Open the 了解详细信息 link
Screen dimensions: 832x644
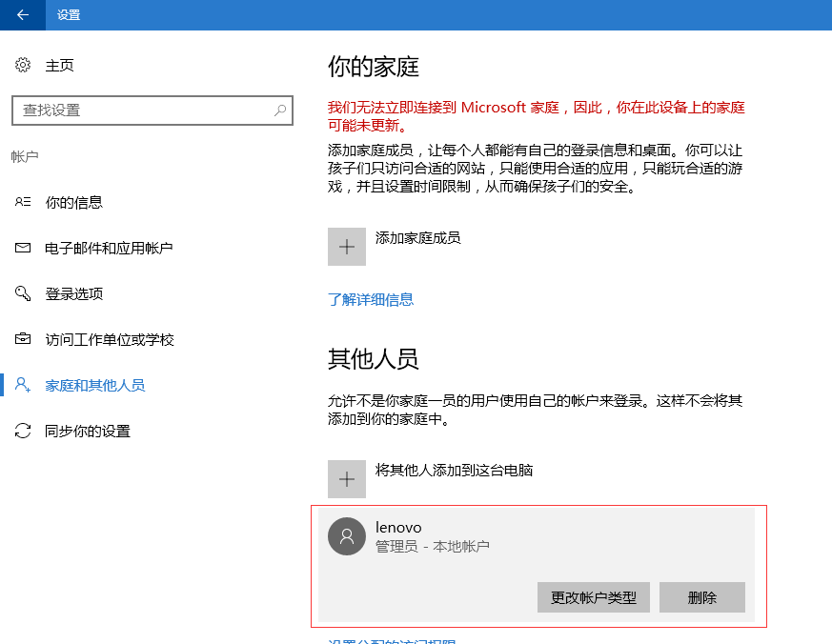(x=371, y=299)
